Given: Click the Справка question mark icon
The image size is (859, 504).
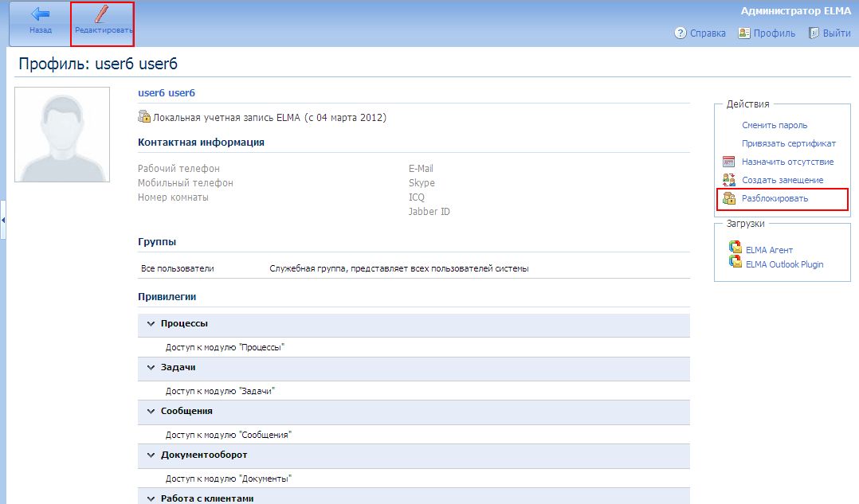Looking at the screenshot, I should pos(681,33).
